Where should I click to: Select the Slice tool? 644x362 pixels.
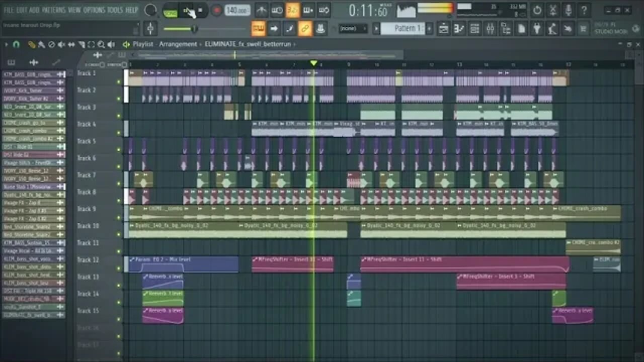coord(82,45)
